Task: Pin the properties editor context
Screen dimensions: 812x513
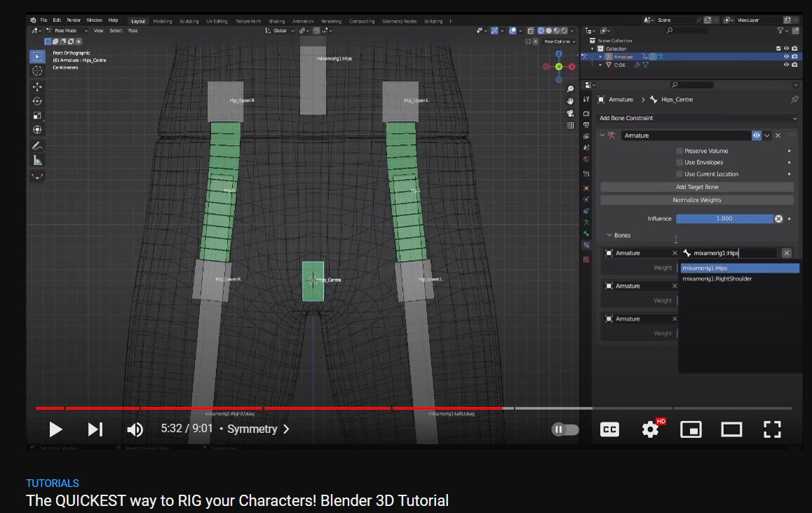Action: [794, 100]
